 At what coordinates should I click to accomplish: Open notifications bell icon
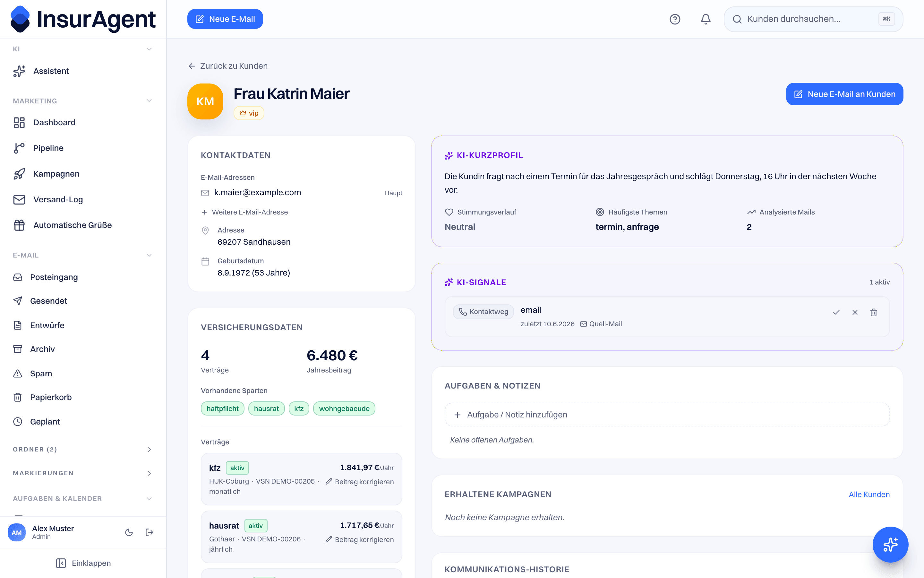coord(706,19)
